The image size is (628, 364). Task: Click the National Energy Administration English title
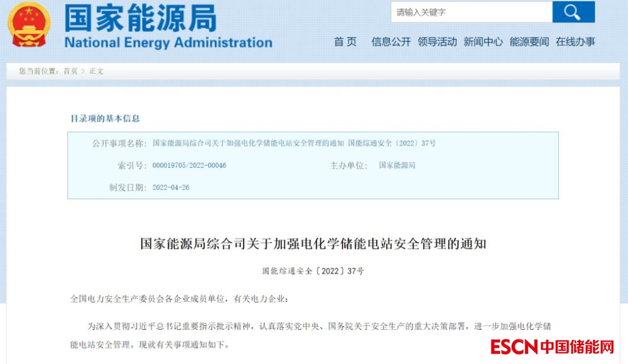(x=168, y=43)
